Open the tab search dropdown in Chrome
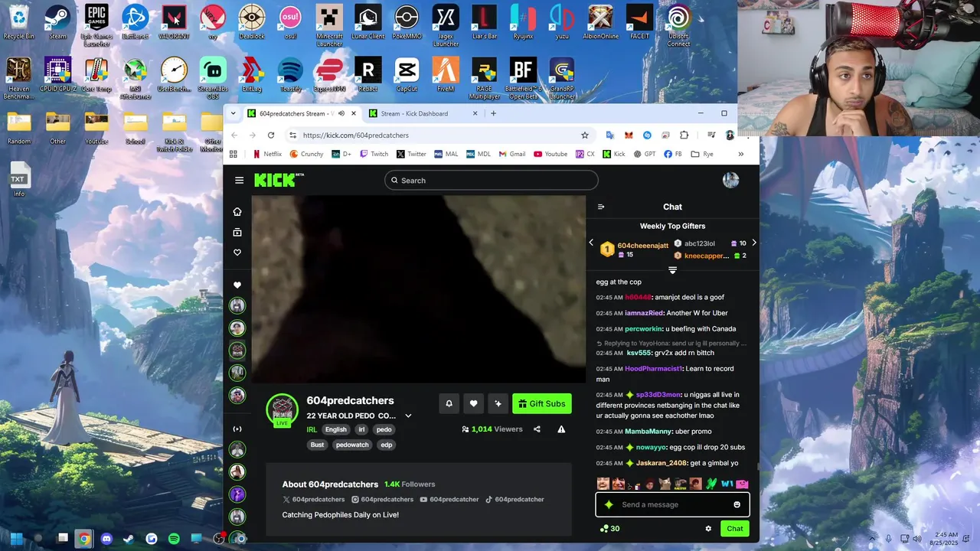Viewport: 980px width, 551px height. coord(234,113)
